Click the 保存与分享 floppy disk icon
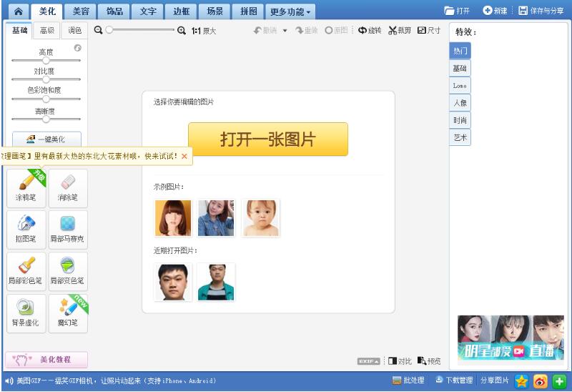Viewport: 572px width, 392px height. point(523,11)
